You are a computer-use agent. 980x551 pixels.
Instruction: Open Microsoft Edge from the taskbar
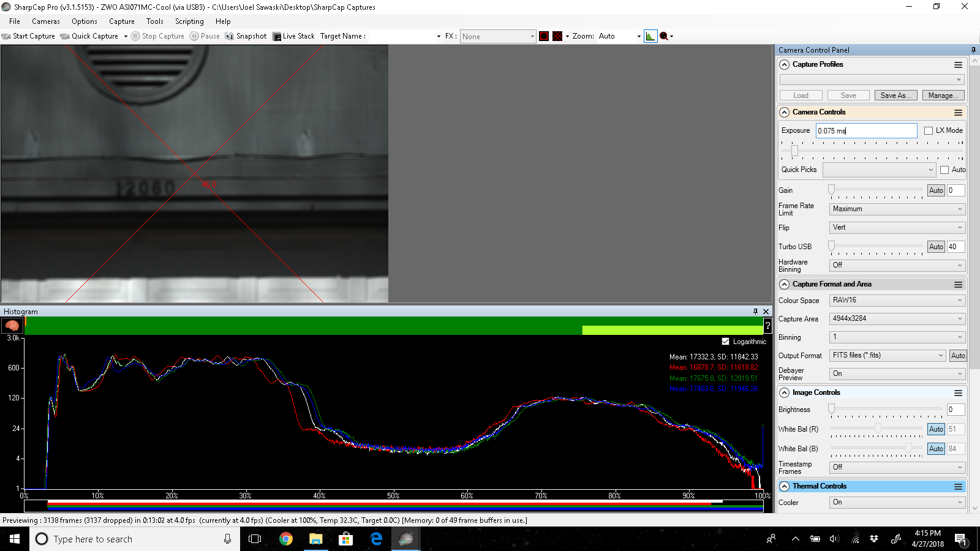[x=376, y=539]
